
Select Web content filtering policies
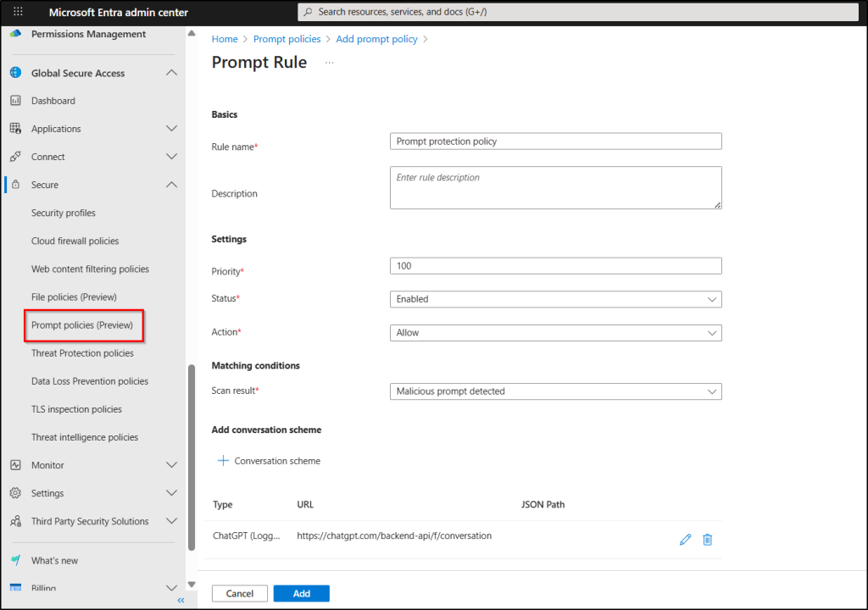tap(90, 269)
